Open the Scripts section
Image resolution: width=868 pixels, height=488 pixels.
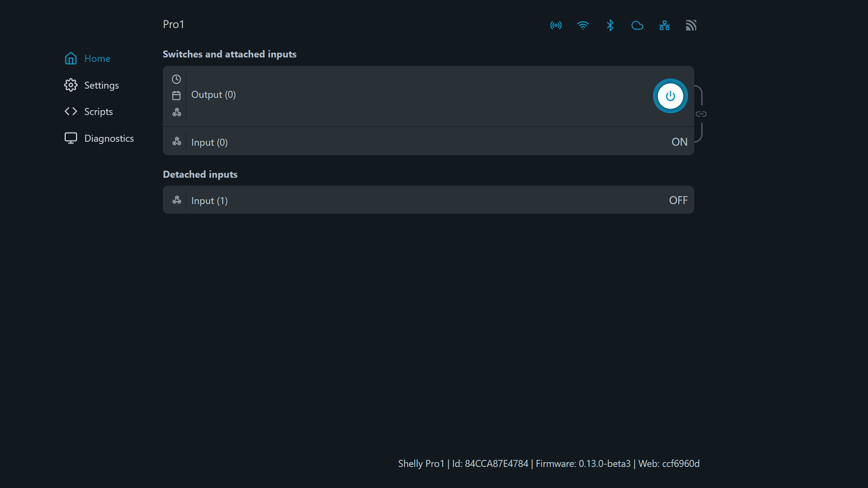98,111
